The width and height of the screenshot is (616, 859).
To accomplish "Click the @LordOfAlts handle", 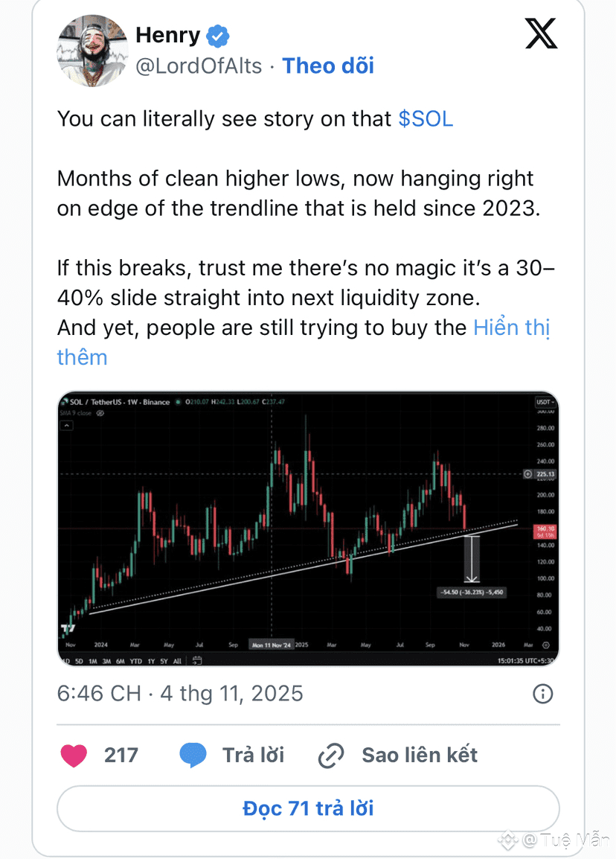I will click(x=198, y=66).
